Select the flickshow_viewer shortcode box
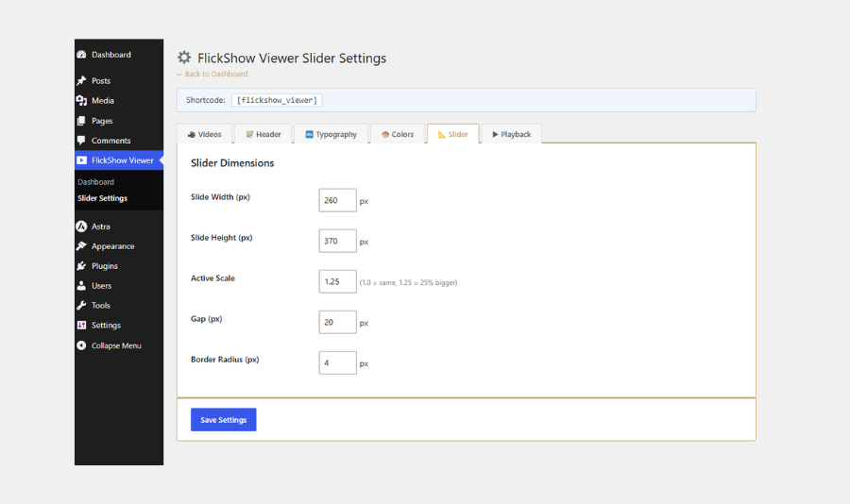 [277, 100]
